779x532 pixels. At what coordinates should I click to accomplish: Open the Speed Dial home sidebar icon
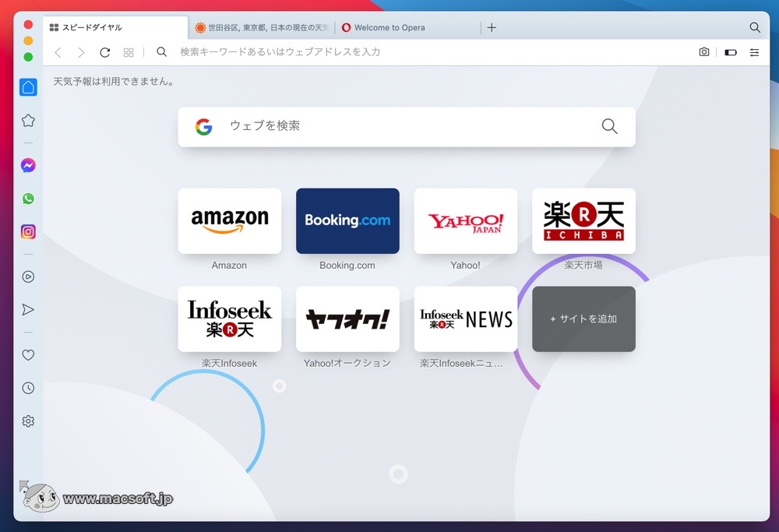[x=28, y=87]
